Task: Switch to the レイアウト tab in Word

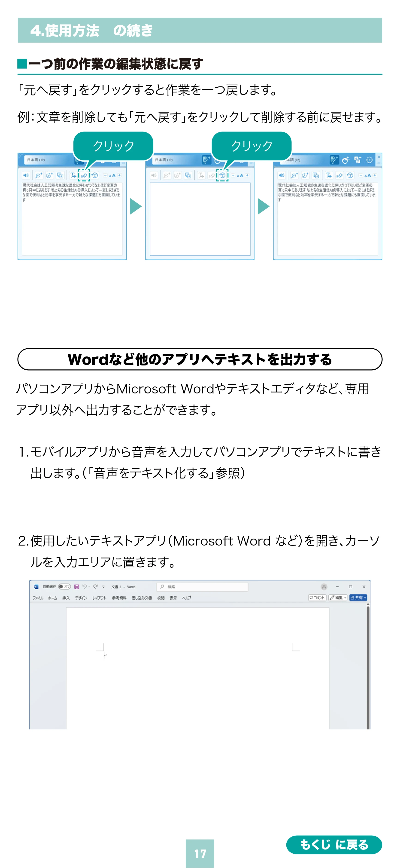Action: 99,598
